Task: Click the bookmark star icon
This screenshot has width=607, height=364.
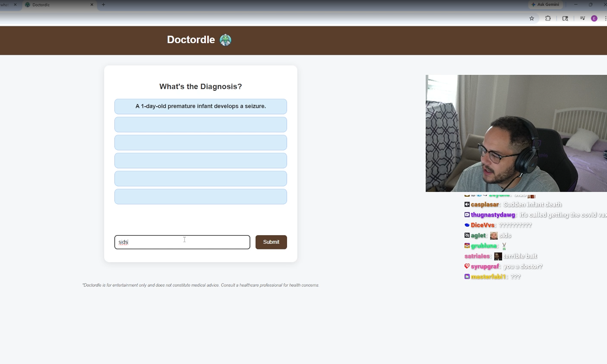Action: [532, 18]
